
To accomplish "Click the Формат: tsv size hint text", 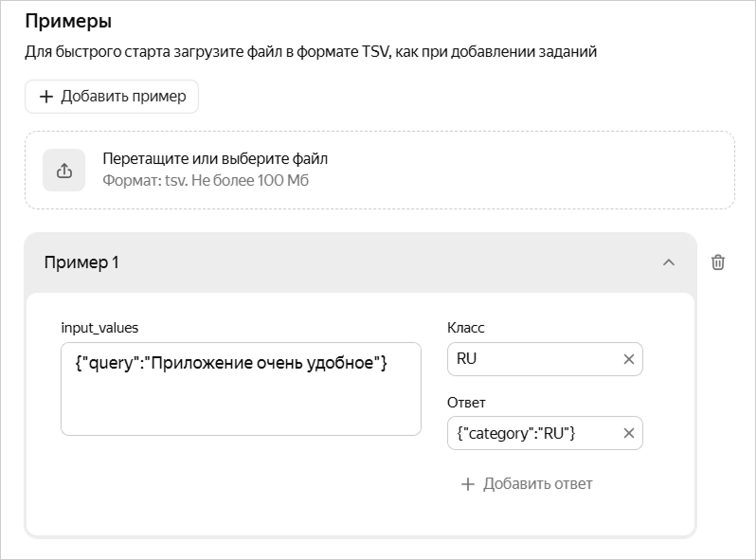I will (x=206, y=180).
